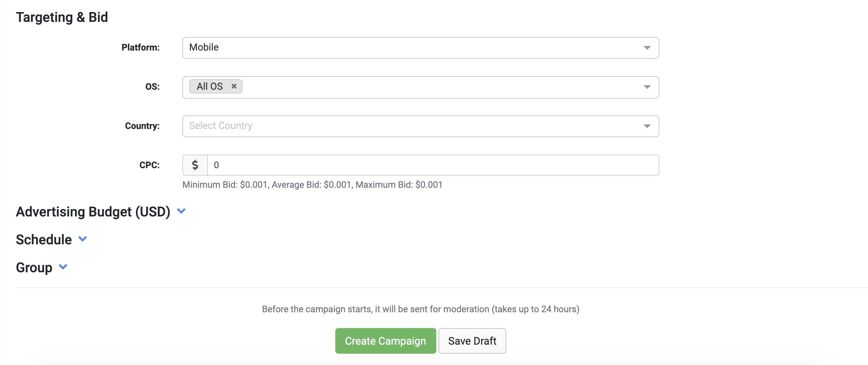Open the OS multi-select field

click(x=433, y=87)
